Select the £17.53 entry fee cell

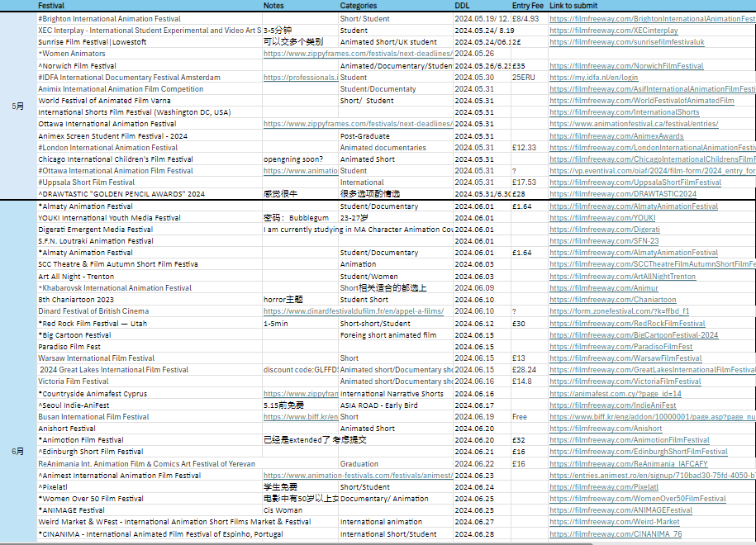(x=530, y=182)
